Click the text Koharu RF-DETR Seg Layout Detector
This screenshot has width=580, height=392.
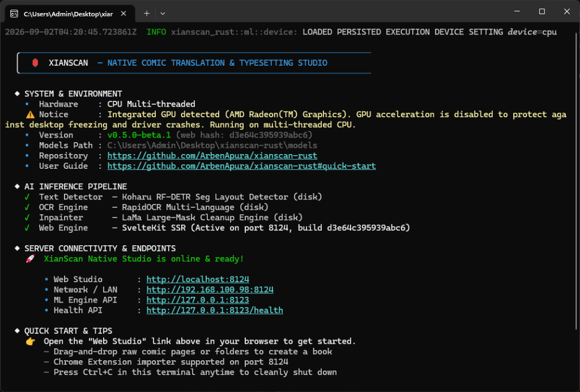[x=205, y=197]
